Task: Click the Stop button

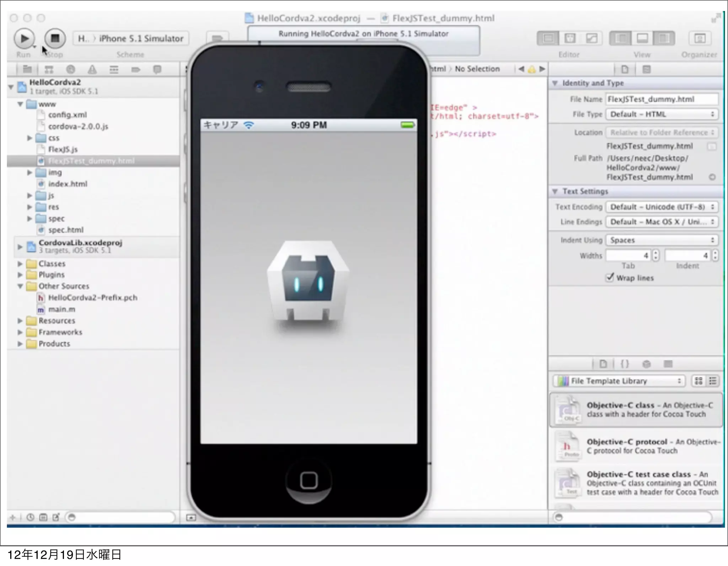Action: (x=55, y=38)
